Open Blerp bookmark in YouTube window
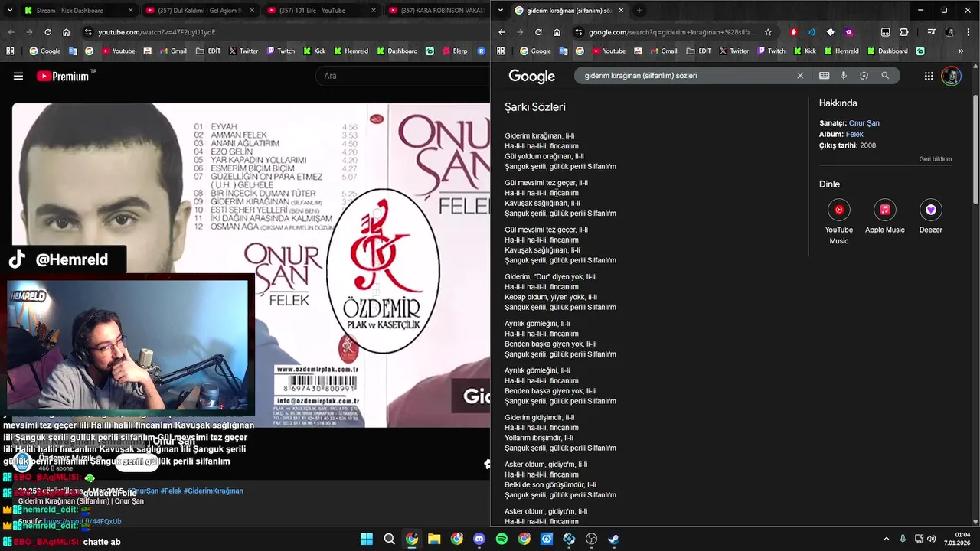This screenshot has height=551, width=980. [x=452, y=51]
